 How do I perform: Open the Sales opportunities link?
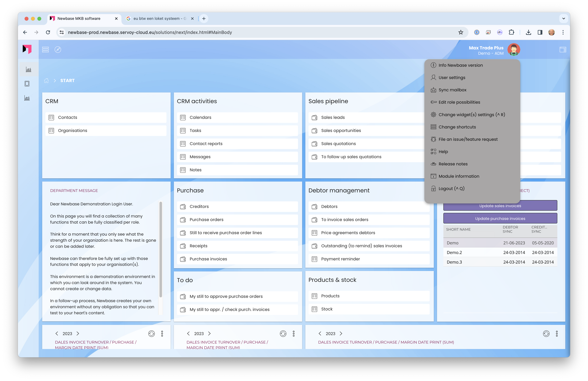[x=341, y=131]
